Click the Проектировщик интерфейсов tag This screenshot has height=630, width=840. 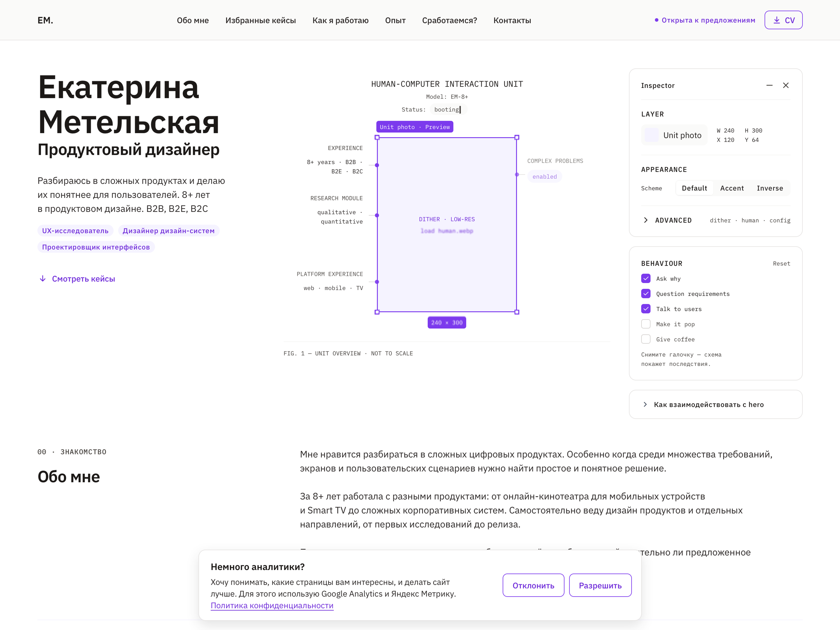tap(96, 247)
